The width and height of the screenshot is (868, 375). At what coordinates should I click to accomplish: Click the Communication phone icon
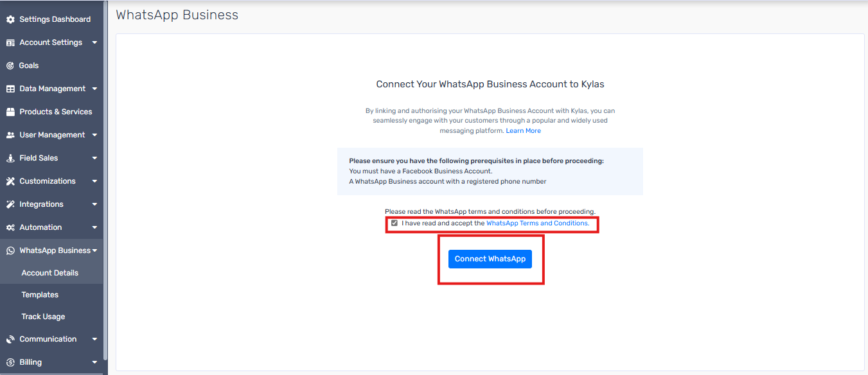10,339
